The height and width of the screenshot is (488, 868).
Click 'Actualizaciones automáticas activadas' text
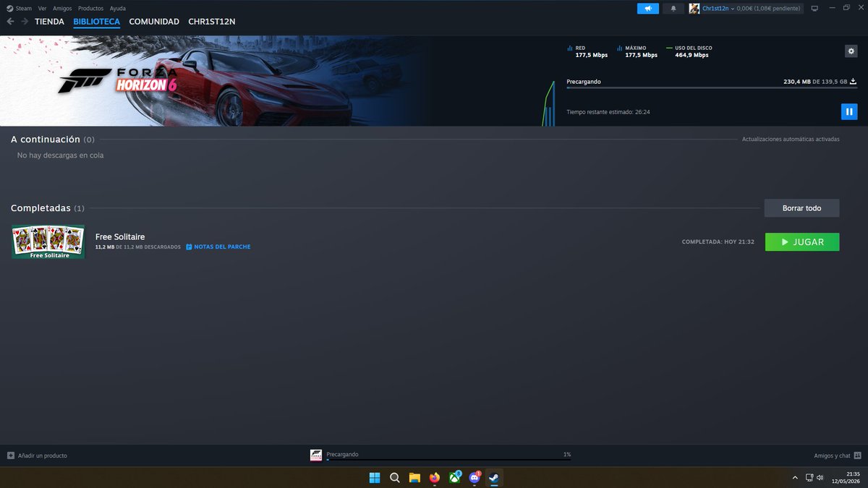791,139
